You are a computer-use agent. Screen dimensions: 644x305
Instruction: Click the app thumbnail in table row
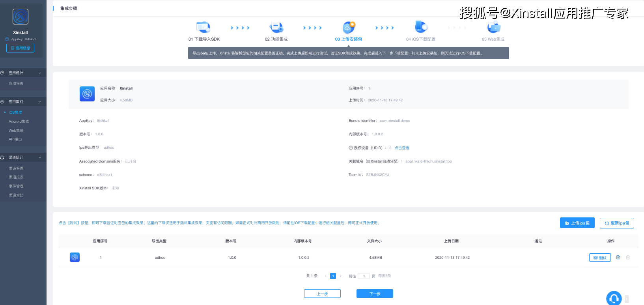pos(75,257)
